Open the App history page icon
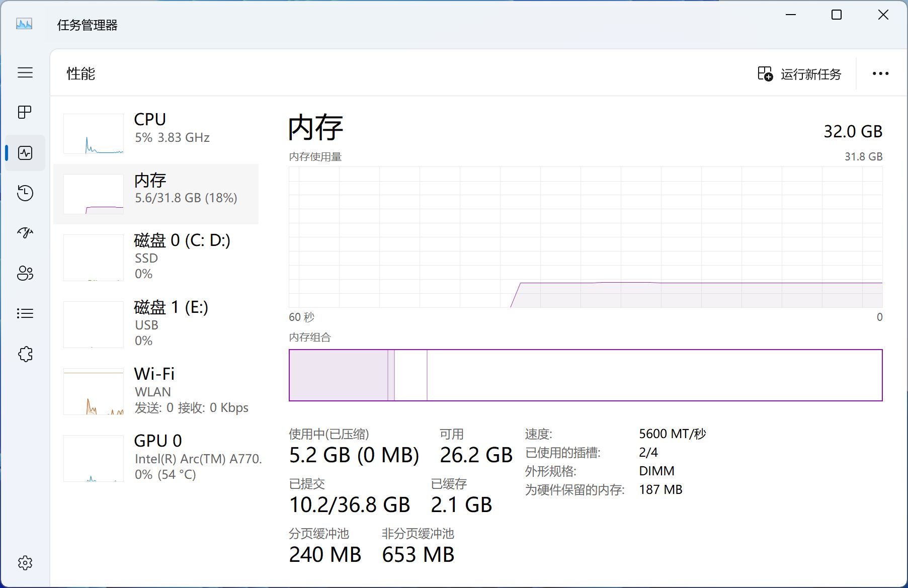 pyautogui.click(x=25, y=193)
